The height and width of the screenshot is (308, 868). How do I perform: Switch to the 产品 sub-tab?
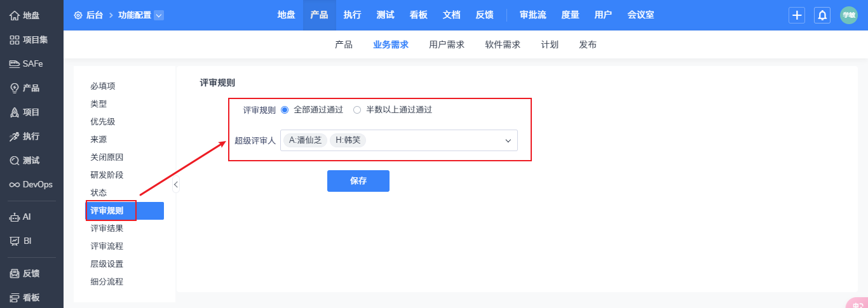(x=344, y=44)
